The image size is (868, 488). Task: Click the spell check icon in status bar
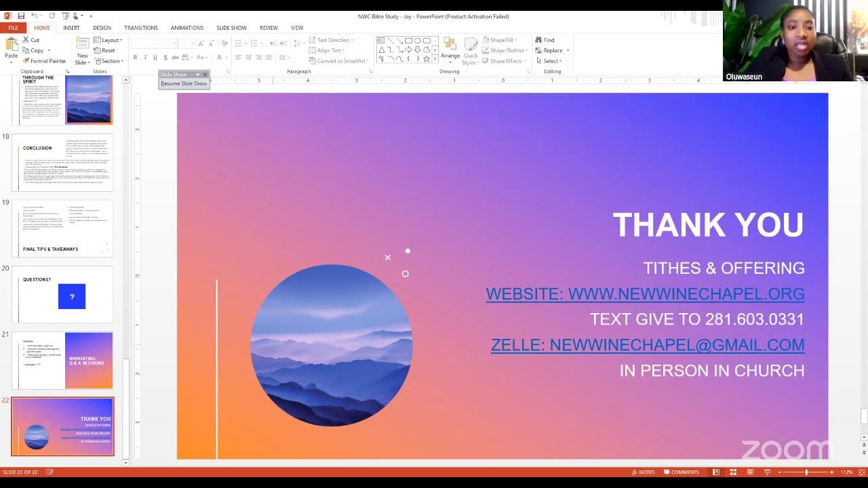click(x=50, y=472)
